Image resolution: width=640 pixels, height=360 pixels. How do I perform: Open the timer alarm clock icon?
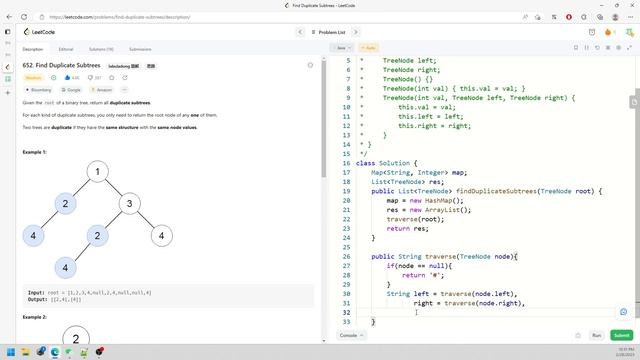592,32
